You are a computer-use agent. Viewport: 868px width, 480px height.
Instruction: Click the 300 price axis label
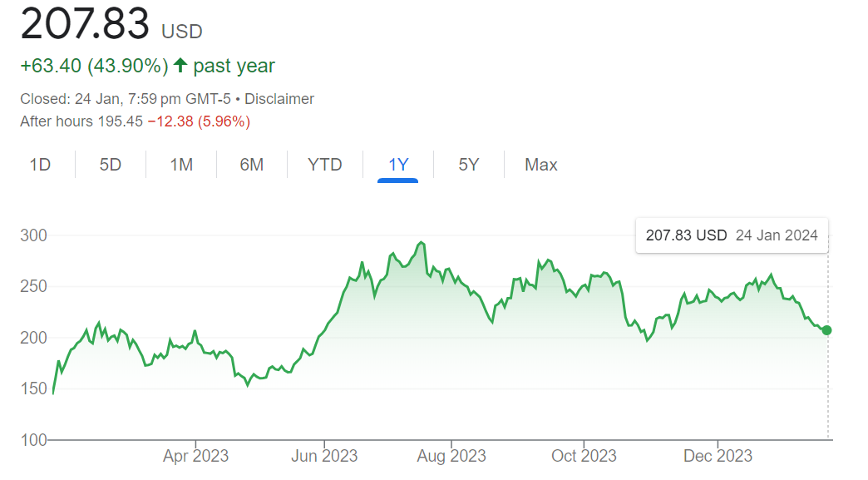[x=32, y=235]
